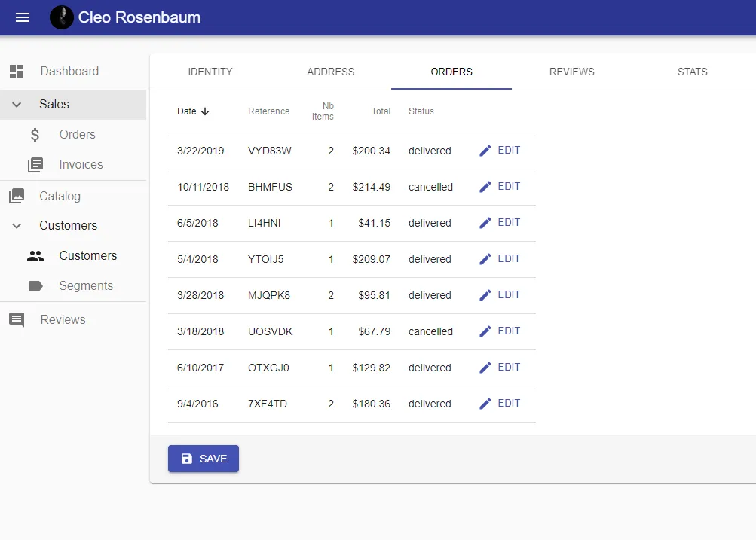Switch to the Reviews tab
The image size is (756, 540).
572,72
